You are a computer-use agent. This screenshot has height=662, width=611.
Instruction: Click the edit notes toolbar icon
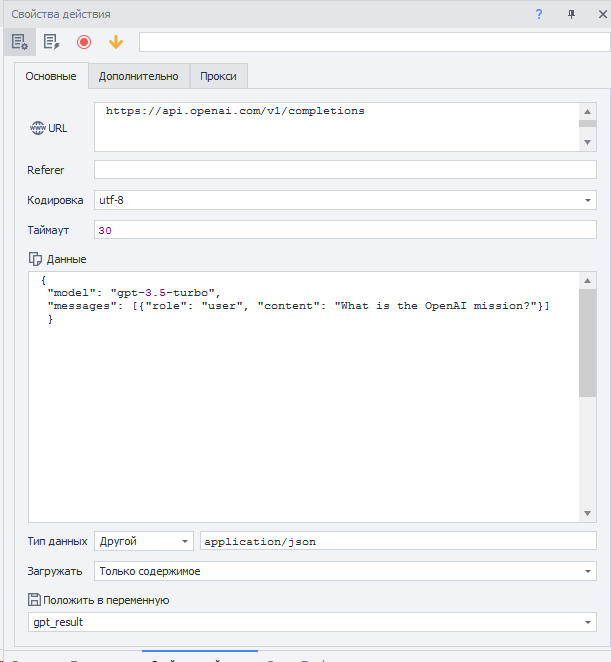click(51, 42)
